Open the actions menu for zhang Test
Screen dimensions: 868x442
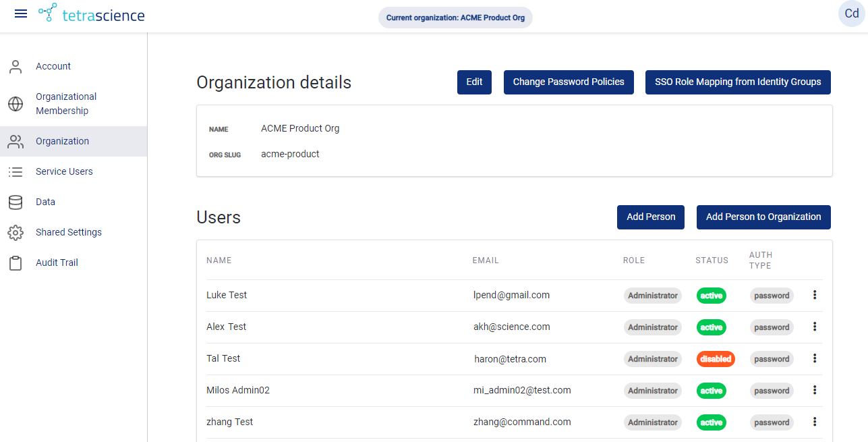click(x=815, y=422)
